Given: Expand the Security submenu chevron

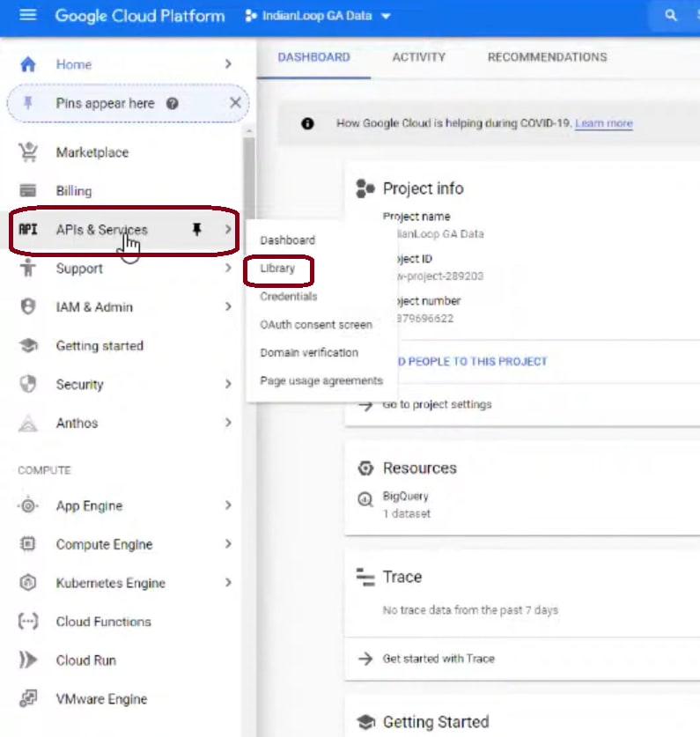Looking at the screenshot, I should click(228, 384).
